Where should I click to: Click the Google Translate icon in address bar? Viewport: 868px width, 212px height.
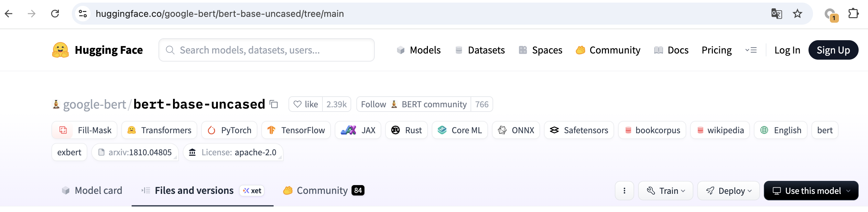pos(776,14)
